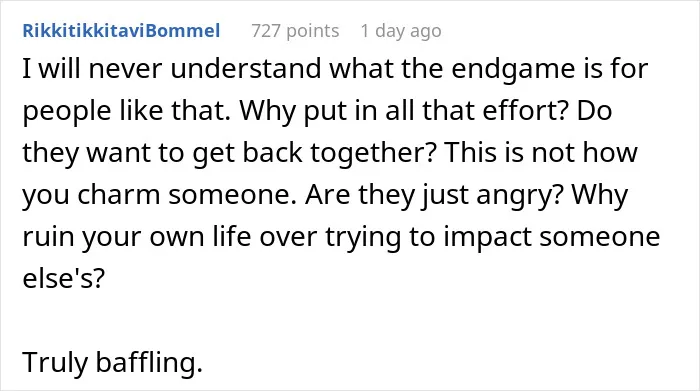Open the '1 day ago' timestamp permalink
Image resolution: width=700 pixels, height=391 pixels.
point(401,31)
